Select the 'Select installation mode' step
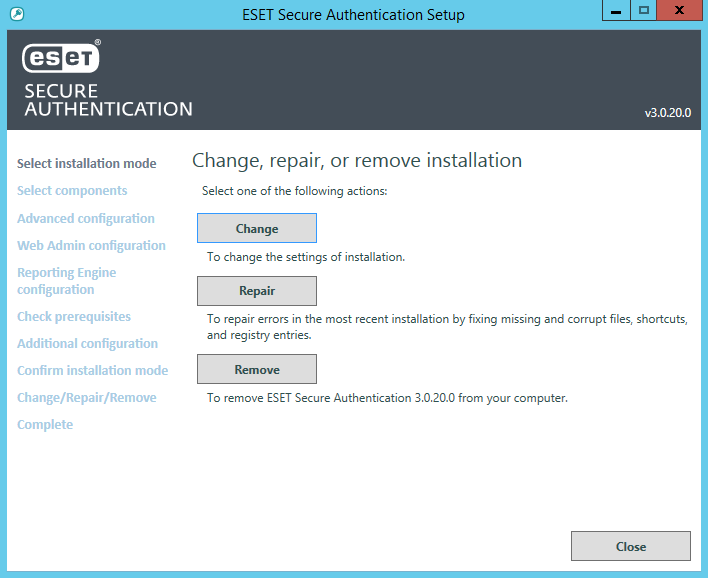Viewport: 708px width, 578px height. [87, 164]
